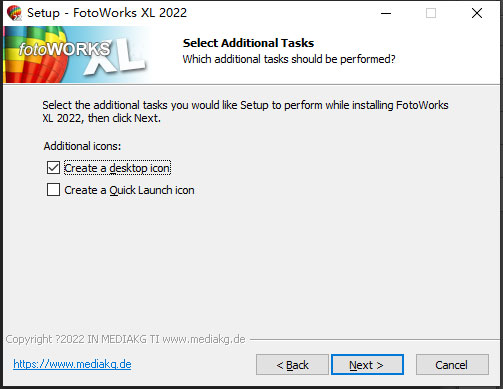Click the greyed-out maximize button
Image resolution: width=503 pixels, height=389 pixels.
click(431, 13)
